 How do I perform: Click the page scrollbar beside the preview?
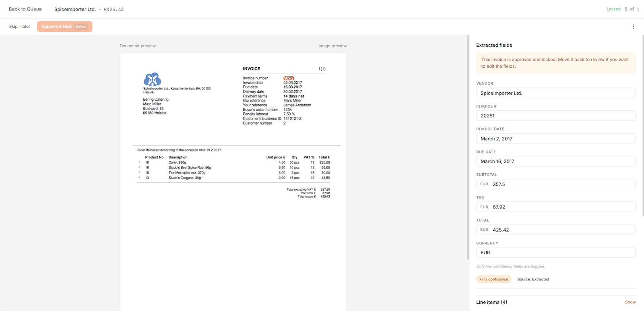468,147
